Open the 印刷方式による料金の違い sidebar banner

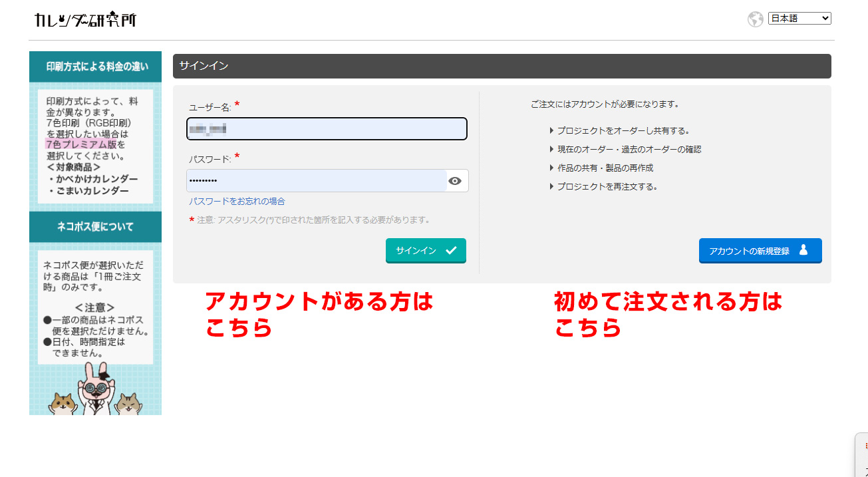tap(96, 67)
